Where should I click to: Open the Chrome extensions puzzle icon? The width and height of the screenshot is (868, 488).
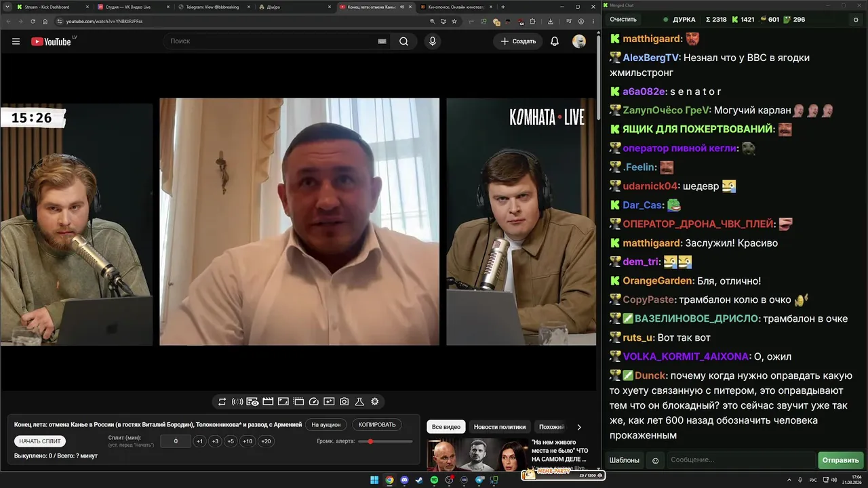click(532, 21)
